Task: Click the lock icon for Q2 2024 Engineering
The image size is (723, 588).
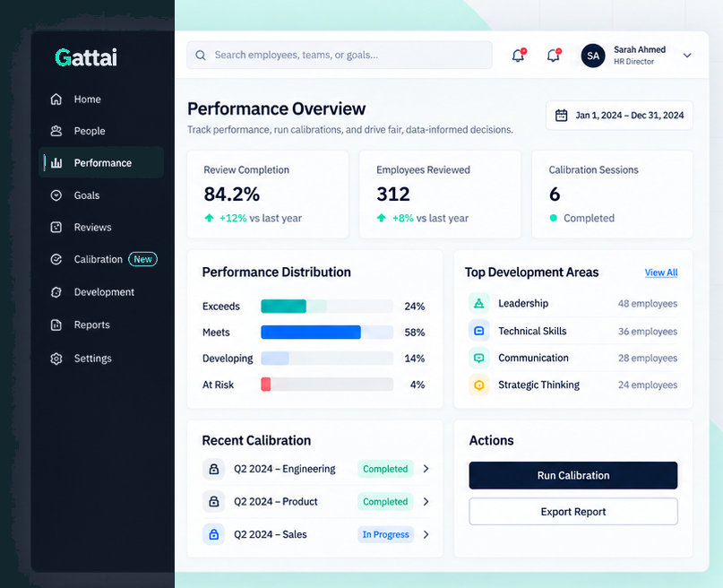Action: point(213,469)
